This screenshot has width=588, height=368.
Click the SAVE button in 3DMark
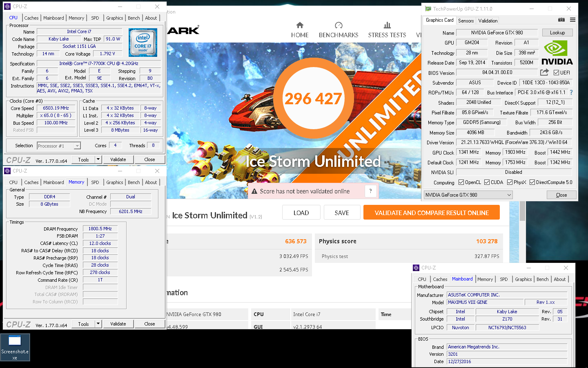(342, 213)
